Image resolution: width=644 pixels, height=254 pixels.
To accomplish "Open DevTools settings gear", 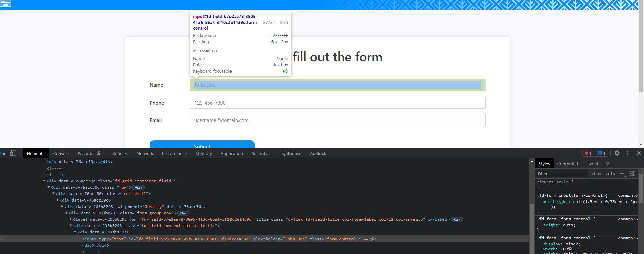I will tap(617, 153).
